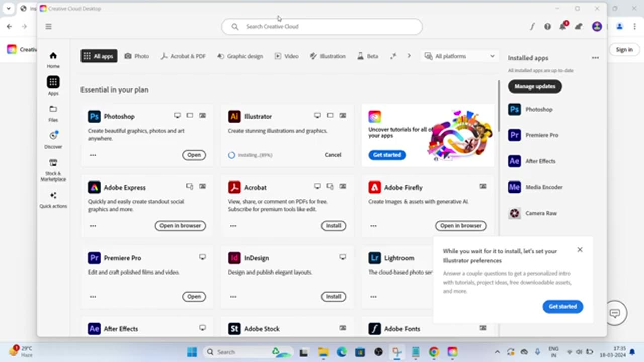Switch to Graphic design tab
Image resolution: width=644 pixels, height=362 pixels.
pos(240,56)
